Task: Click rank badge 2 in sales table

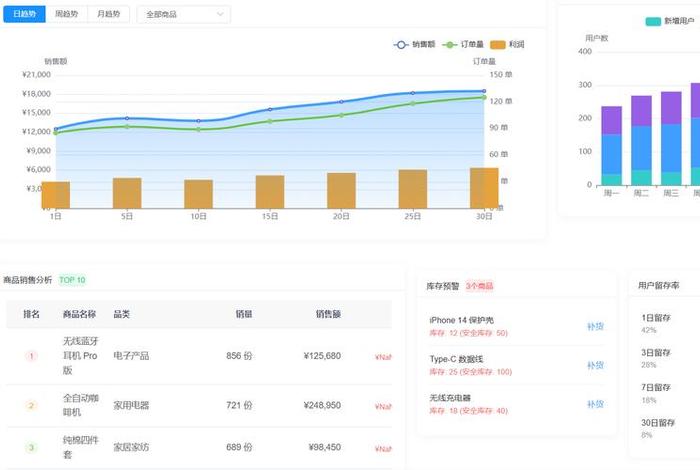Action: click(31, 405)
